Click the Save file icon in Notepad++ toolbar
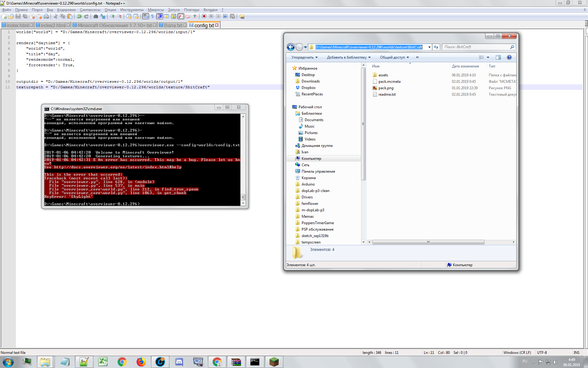The height and width of the screenshot is (368, 588). (x=18, y=16)
